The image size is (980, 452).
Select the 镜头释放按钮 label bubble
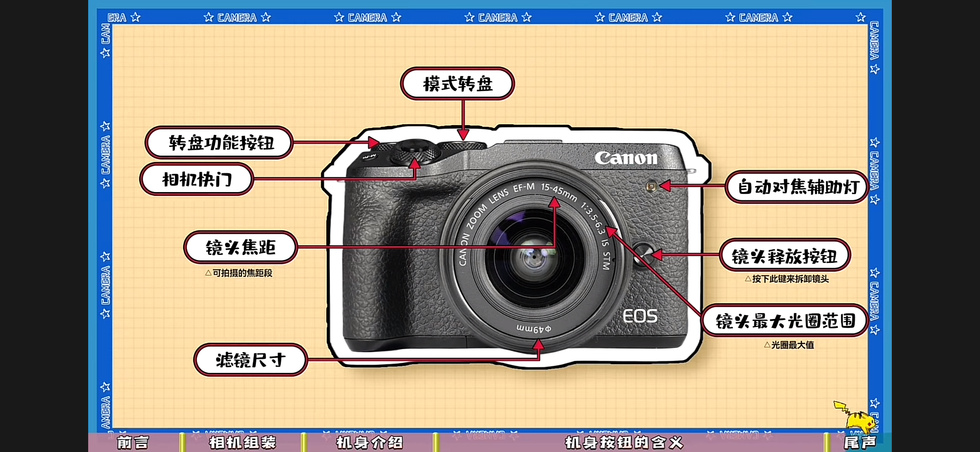pyautogui.click(x=785, y=255)
